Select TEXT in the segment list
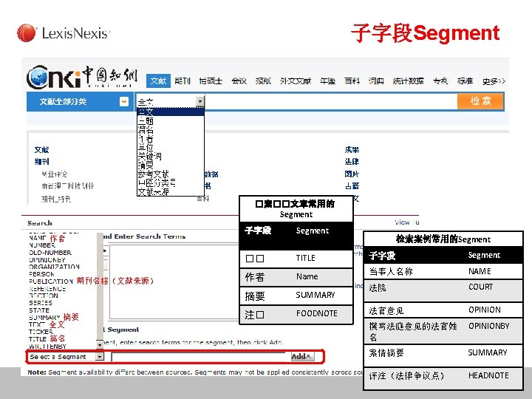532x399 pixels. (37, 324)
